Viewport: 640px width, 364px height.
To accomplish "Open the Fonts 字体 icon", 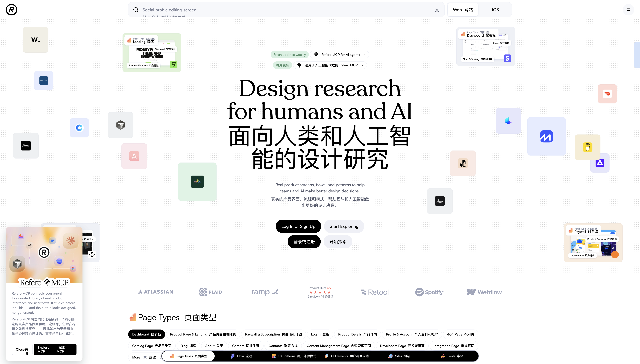I will 443,356.
